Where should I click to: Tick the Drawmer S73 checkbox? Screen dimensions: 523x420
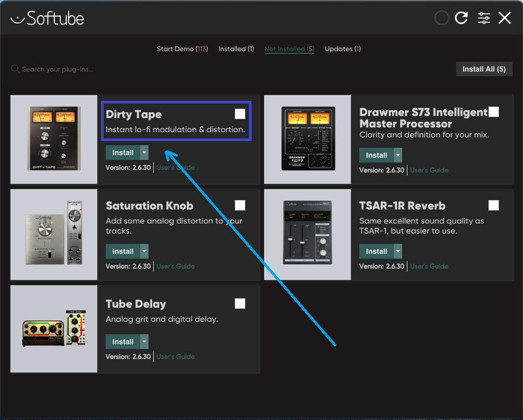[494, 112]
